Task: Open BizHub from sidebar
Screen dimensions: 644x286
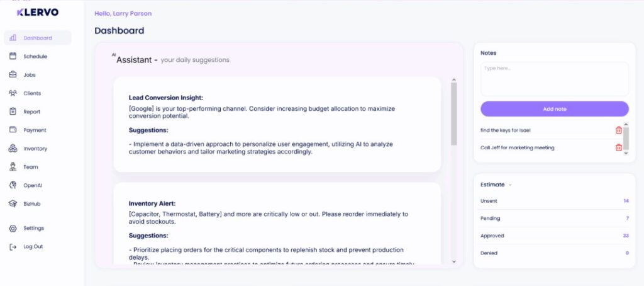Action: tap(32, 203)
